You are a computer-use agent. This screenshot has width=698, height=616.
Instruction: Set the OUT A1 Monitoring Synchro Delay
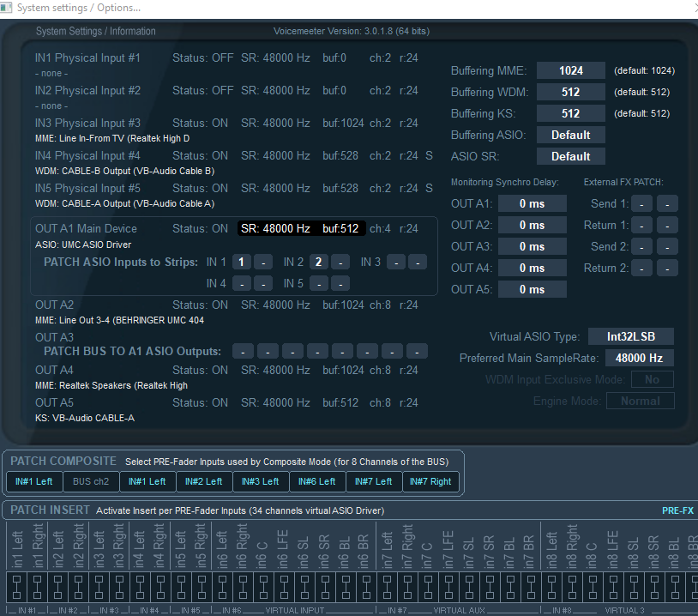pyautogui.click(x=532, y=203)
